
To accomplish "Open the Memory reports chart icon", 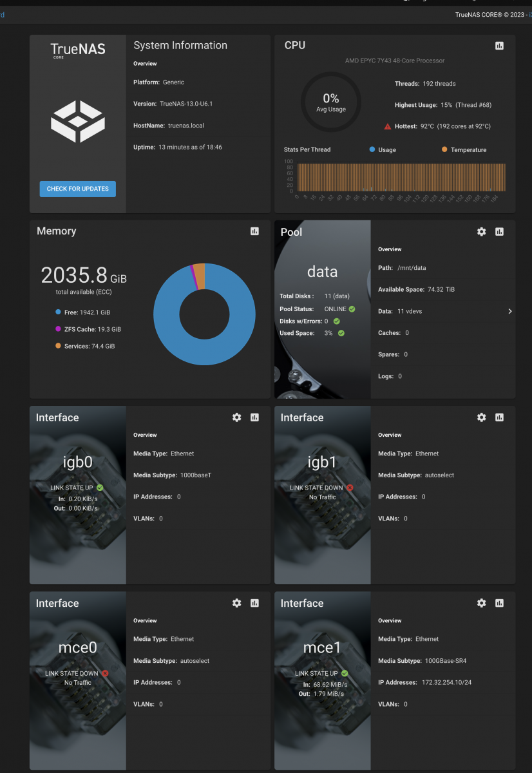I will tap(254, 231).
